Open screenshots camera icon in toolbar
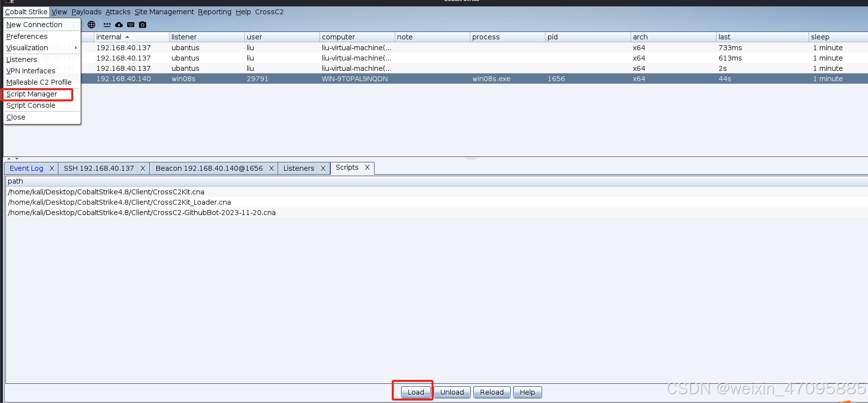 (x=143, y=25)
